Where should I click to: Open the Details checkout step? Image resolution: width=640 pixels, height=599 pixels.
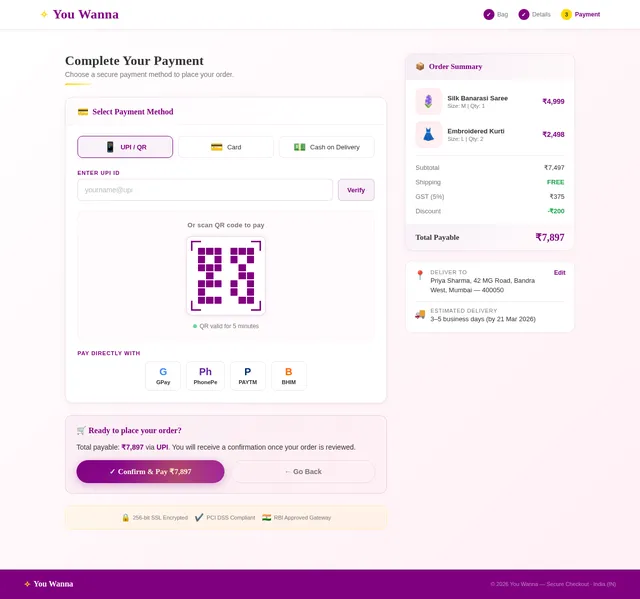[535, 14]
